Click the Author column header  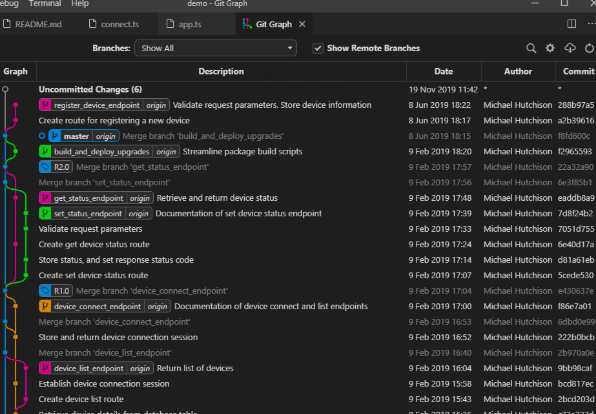click(518, 71)
